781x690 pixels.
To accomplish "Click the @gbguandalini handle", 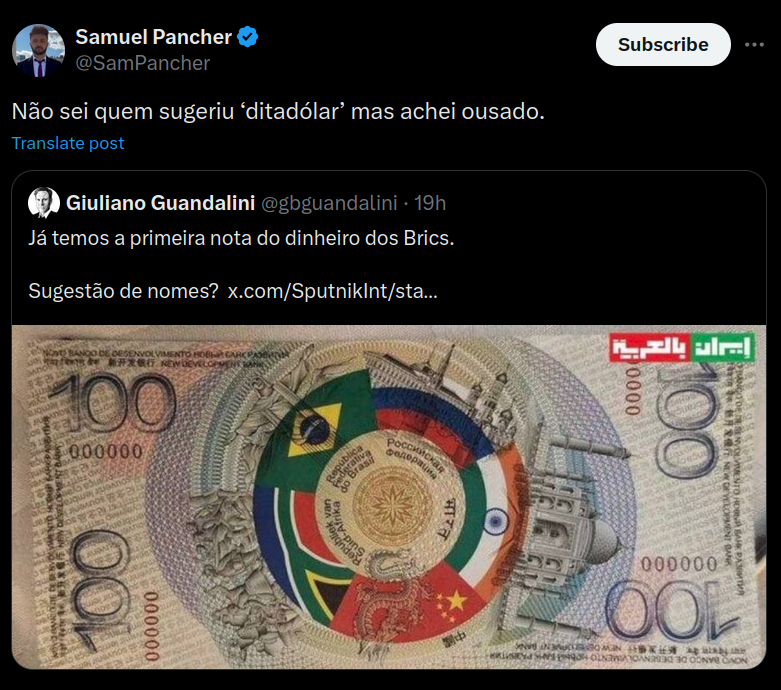I will point(329,203).
